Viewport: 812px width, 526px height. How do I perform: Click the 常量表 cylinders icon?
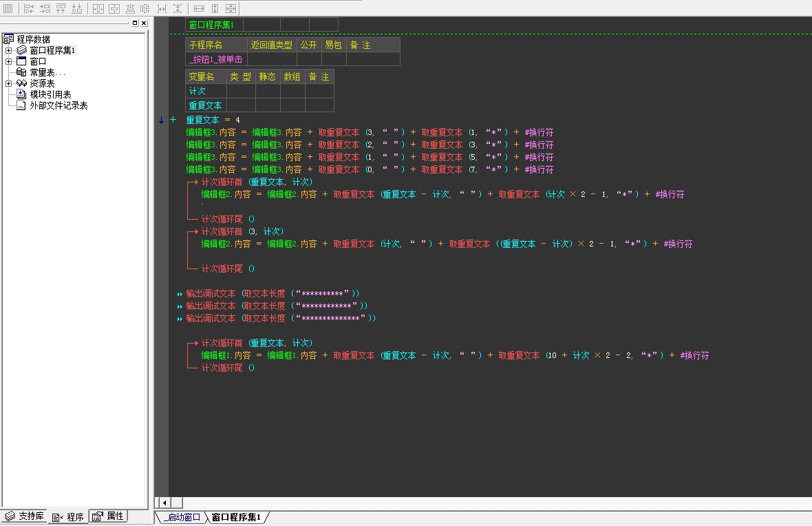coord(21,72)
